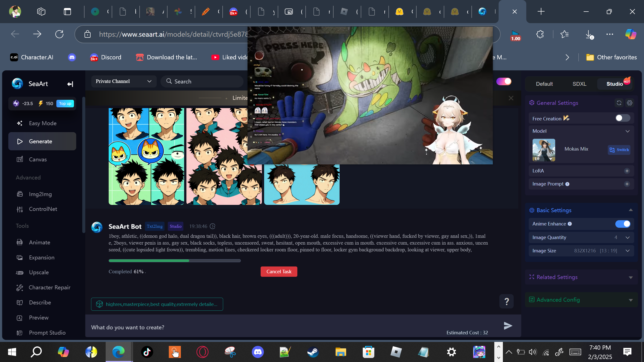Open the taskbar clock showing 7:40 PM
Viewport: 644px width, 362px height.
tap(600, 352)
